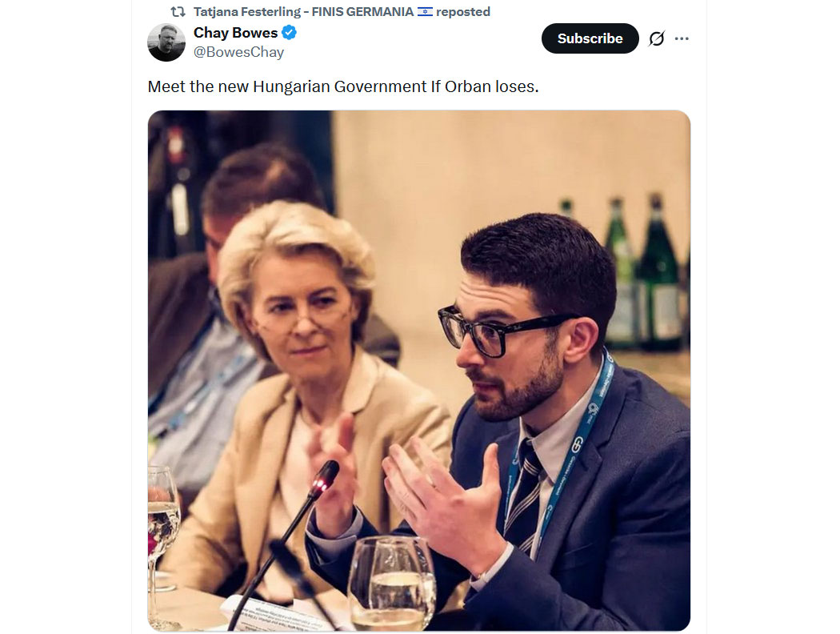
Task: Open the three-dot More options menu
Action: (x=682, y=38)
